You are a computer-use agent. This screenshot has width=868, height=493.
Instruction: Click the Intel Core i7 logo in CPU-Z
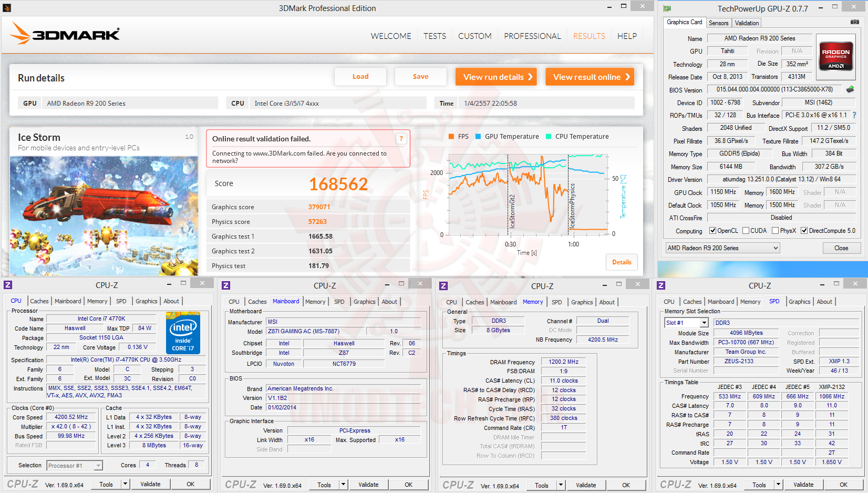(183, 333)
